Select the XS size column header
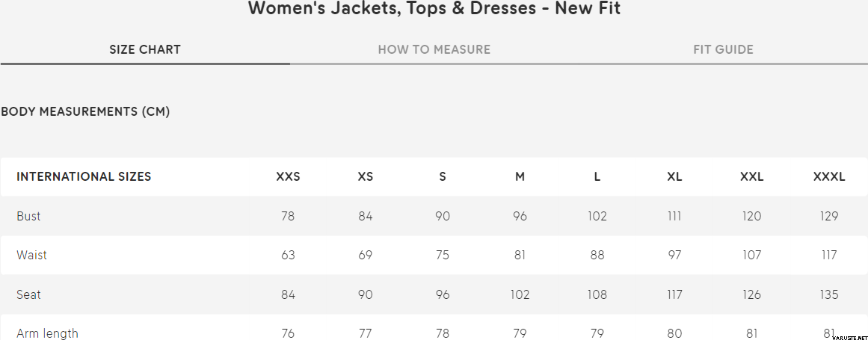 pyautogui.click(x=366, y=177)
